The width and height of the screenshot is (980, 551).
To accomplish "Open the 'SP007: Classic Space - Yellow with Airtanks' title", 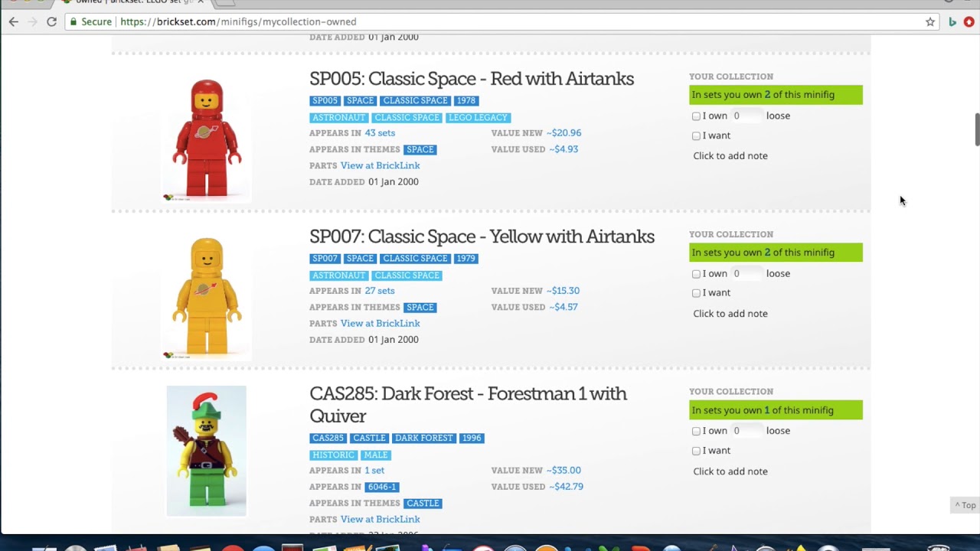I will 482,236.
